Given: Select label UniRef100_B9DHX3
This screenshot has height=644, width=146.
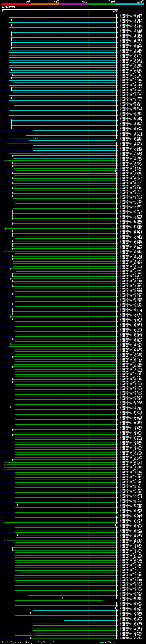Looking at the screenshot, I should click(x=131, y=130).
